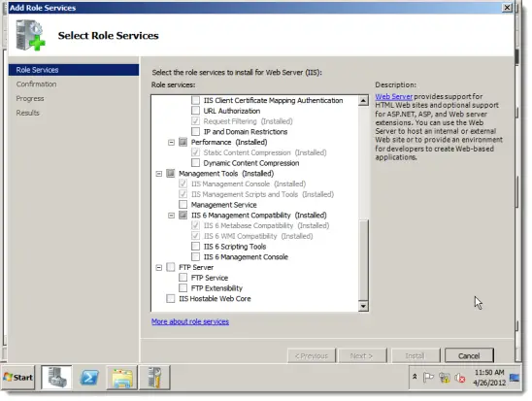Open the server tools icon in the taskbar
532x401 pixels.
point(154,378)
